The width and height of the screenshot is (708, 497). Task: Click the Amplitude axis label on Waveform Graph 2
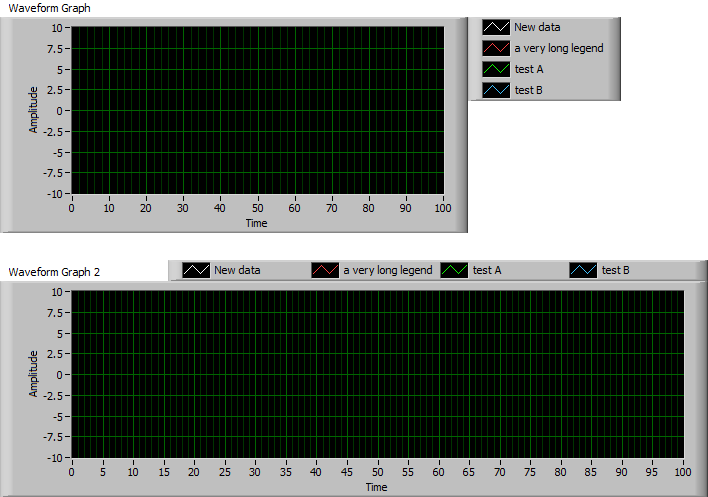(x=33, y=374)
